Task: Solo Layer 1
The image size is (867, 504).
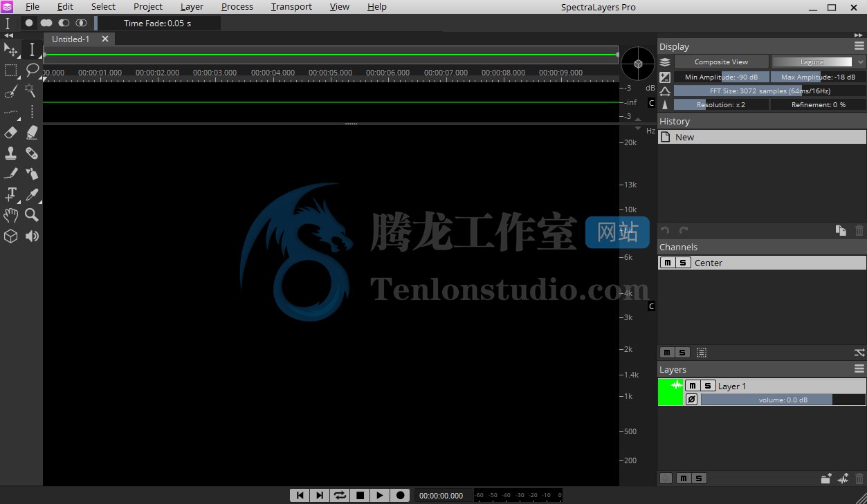Action: [708, 386]
